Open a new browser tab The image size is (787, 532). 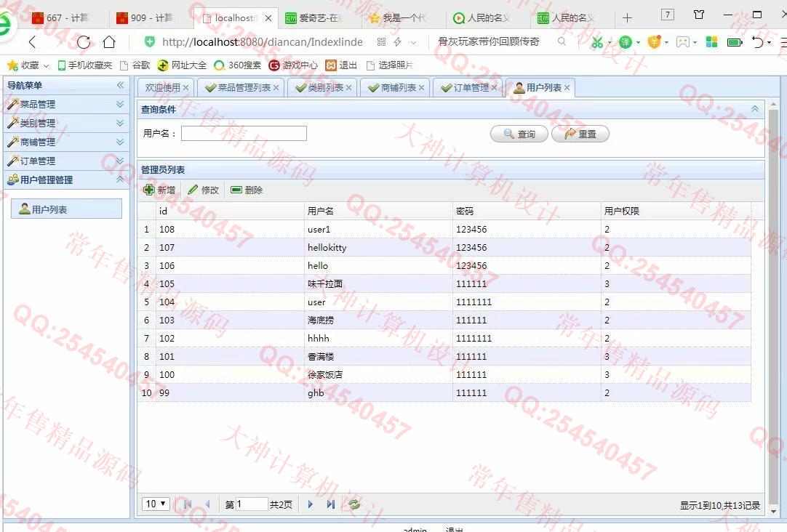click(627, 18)
